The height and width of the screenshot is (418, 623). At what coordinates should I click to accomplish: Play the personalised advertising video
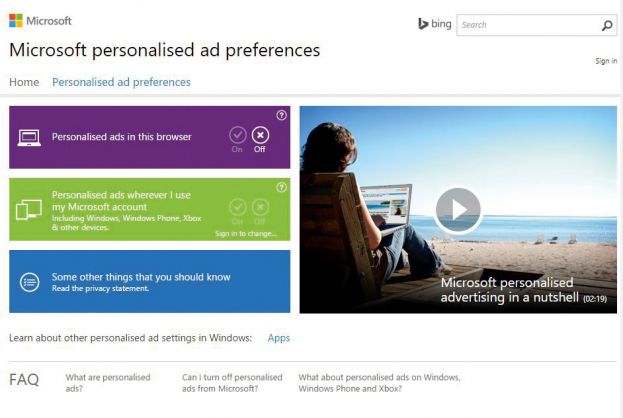click(x=457, y=209)
